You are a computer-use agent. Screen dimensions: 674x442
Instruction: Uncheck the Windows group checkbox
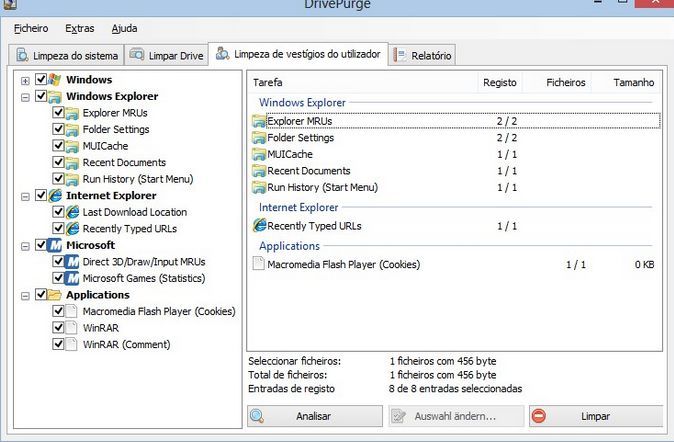[41, 79]
